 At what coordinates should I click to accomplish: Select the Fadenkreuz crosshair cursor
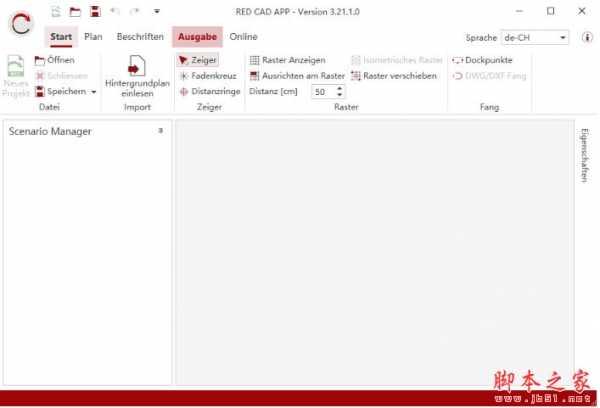208,76
